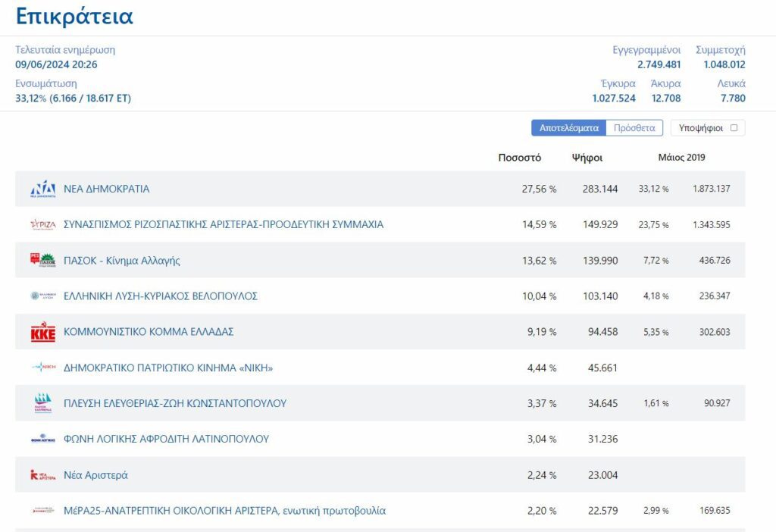Click the Nea Aristera party logo

coord(43,474)
